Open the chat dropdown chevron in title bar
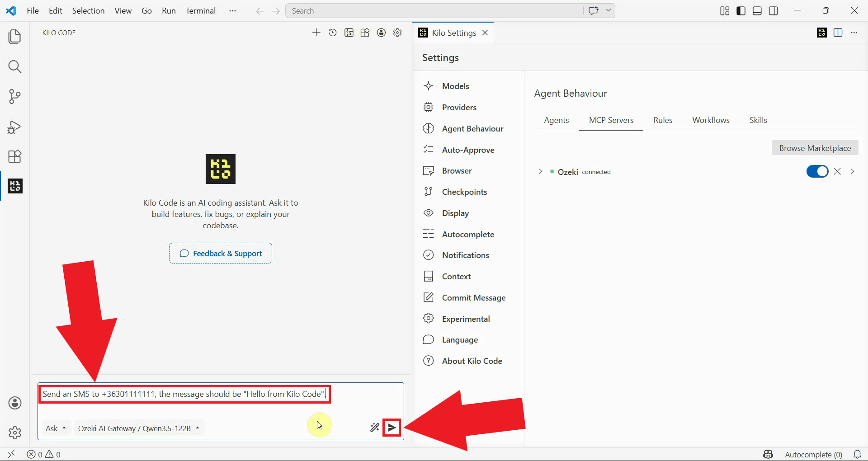 pos(609,11)
